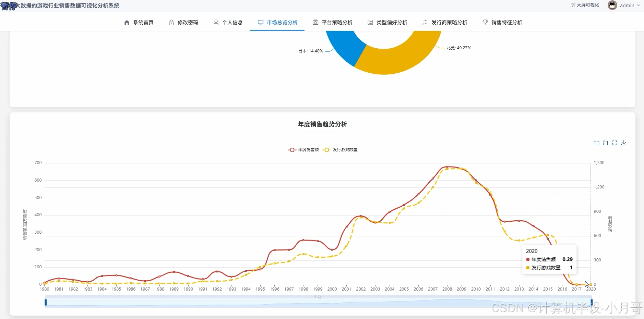Click the 700 left axis label
This screenshot has width=644, height=319.
38,163
